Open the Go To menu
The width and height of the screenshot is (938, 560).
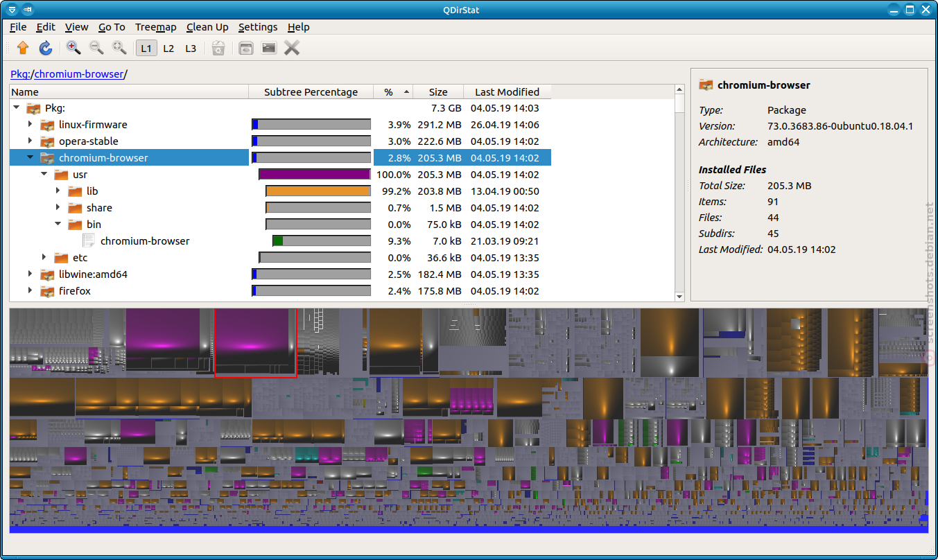coord(112,27)
